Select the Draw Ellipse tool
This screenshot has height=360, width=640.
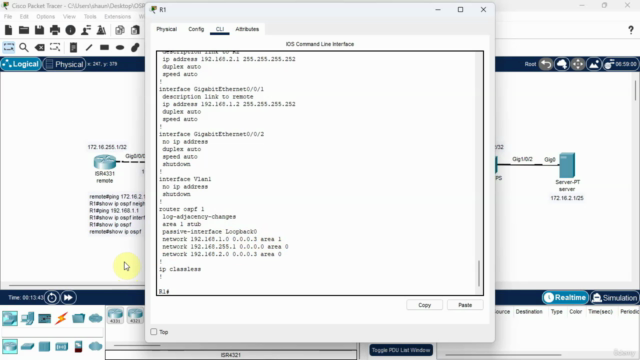pyautogui.click(x=120, y=47)
